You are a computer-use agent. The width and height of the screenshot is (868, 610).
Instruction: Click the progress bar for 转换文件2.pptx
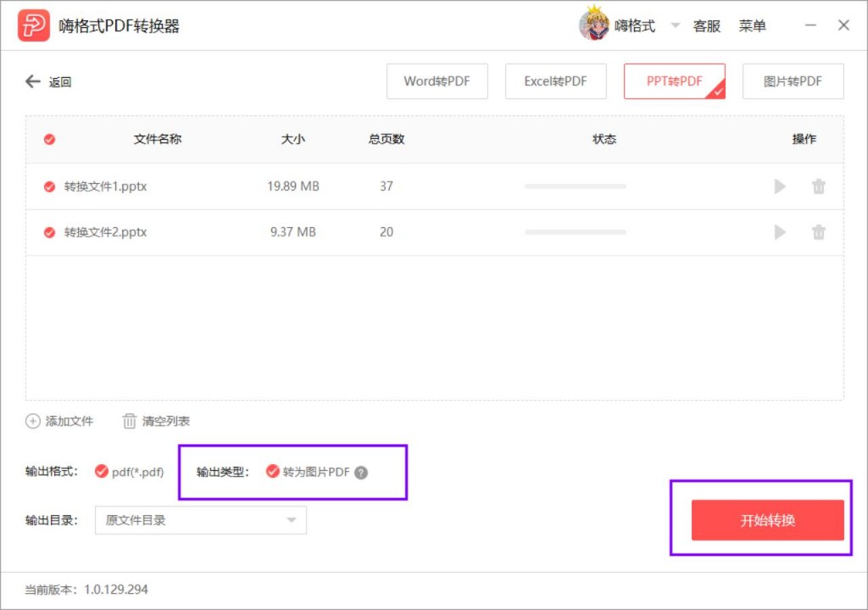coord(576,232)
